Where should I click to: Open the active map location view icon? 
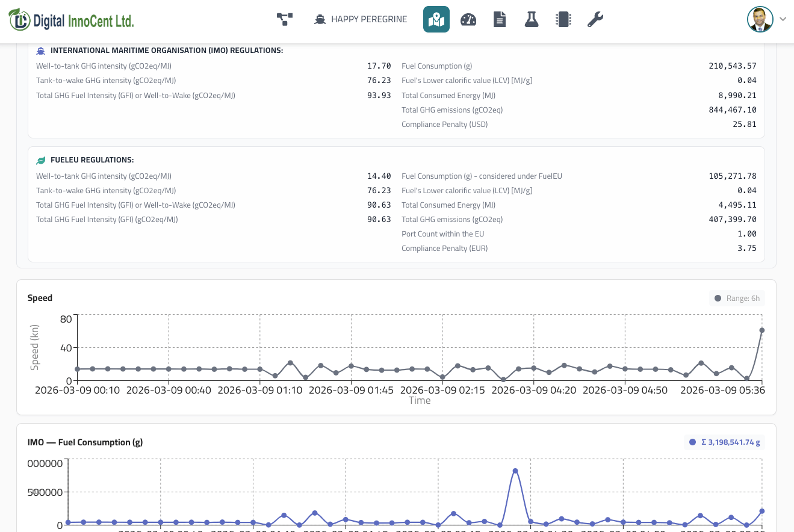[x=436, y=19]
